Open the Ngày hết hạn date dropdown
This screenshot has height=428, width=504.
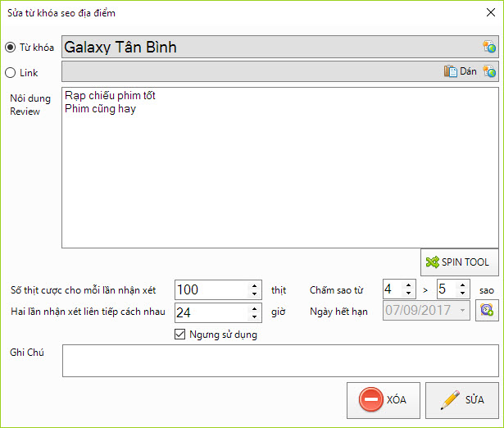point(462,310)
